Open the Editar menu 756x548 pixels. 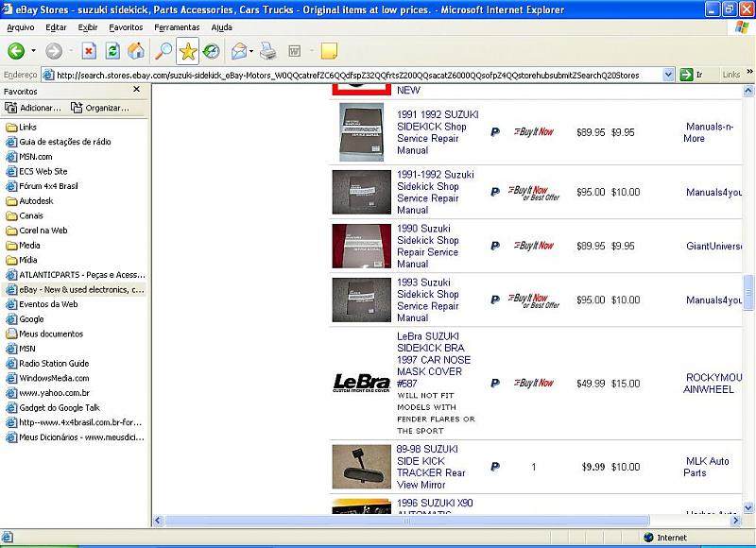click(x=56, y=27)
